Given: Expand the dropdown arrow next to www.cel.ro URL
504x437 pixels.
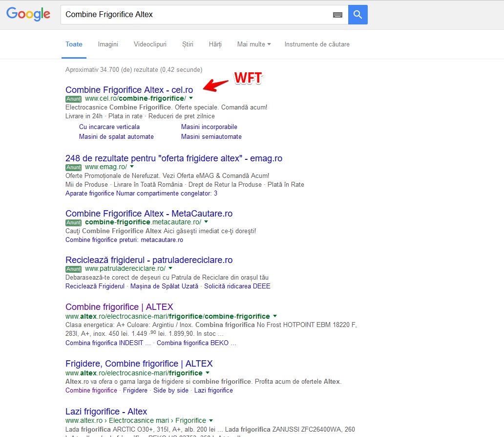Looking at the screenshot, I should 191,98.
